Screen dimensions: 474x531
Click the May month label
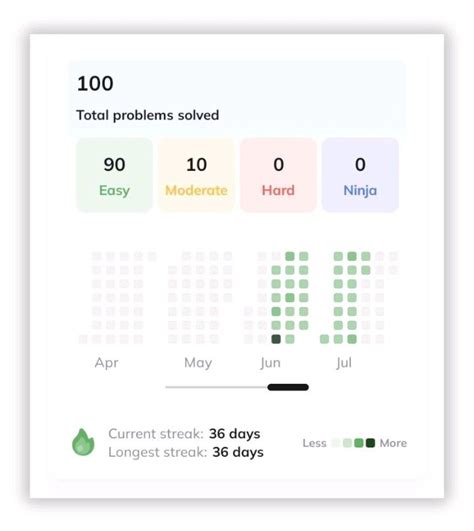pos(198,363)
